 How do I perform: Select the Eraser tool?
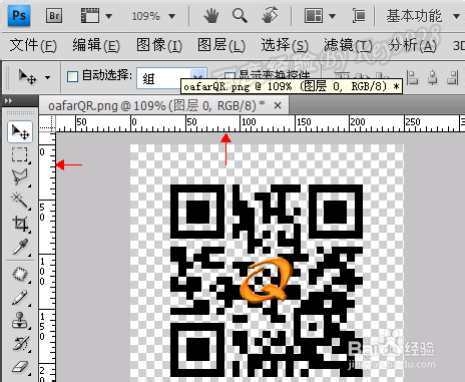tap(20, 367)
